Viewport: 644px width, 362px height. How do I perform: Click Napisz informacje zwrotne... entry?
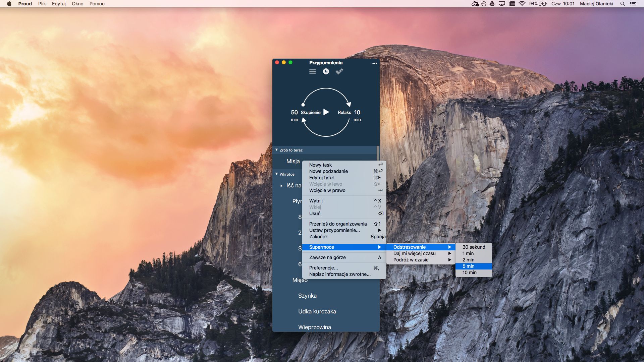click(x=340, y=274)
